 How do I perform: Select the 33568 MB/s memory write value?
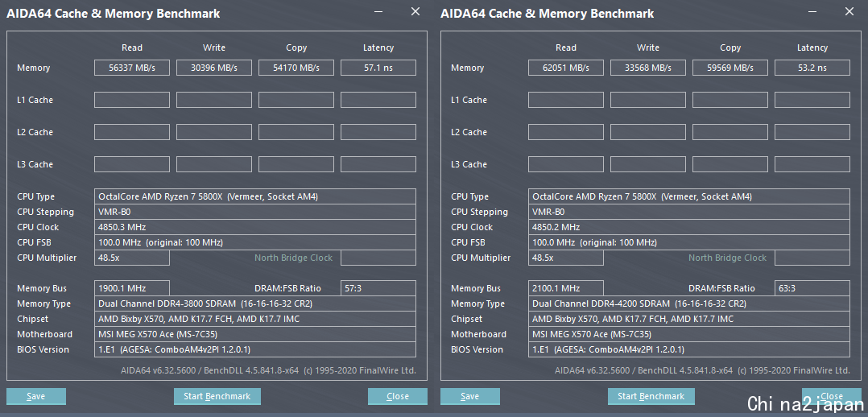click(647, 68)
